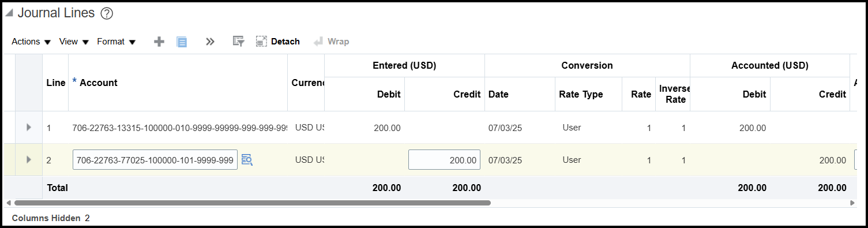Screen dimensions: 868x228
Task: Click the line 2 Credit amount field
Action: [x=444, y=160]
